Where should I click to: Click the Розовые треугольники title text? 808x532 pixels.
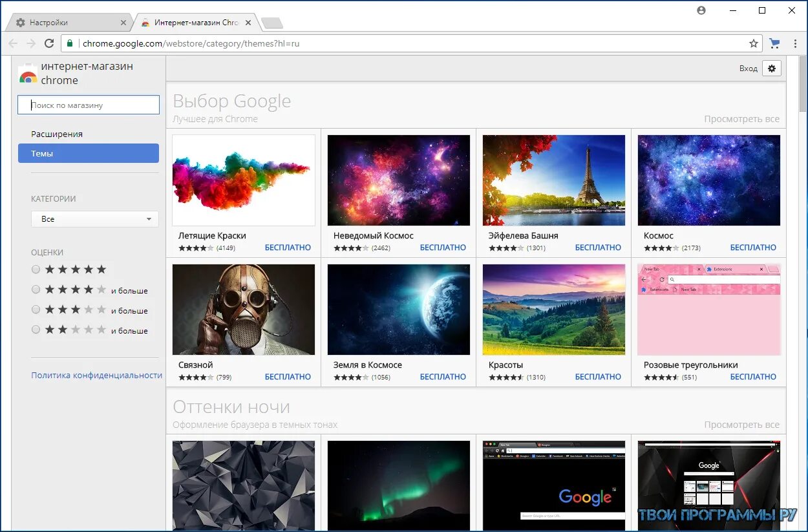[x=690, y=365]
